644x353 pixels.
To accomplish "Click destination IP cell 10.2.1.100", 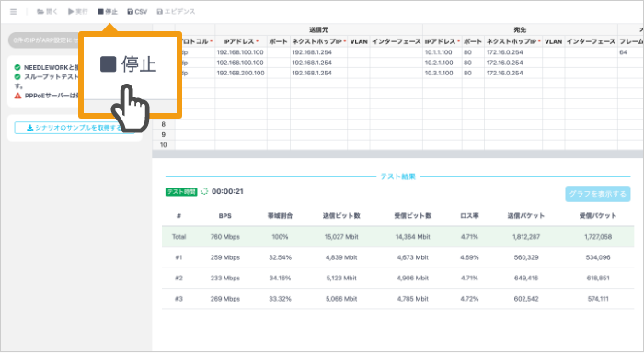I will pos(442,63).
